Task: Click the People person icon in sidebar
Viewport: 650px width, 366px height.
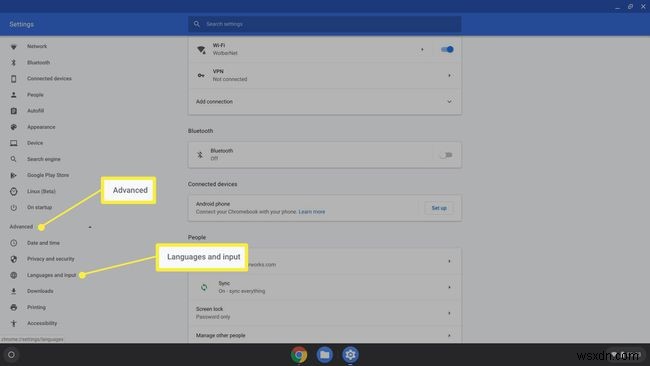Action: coord(14,95)
